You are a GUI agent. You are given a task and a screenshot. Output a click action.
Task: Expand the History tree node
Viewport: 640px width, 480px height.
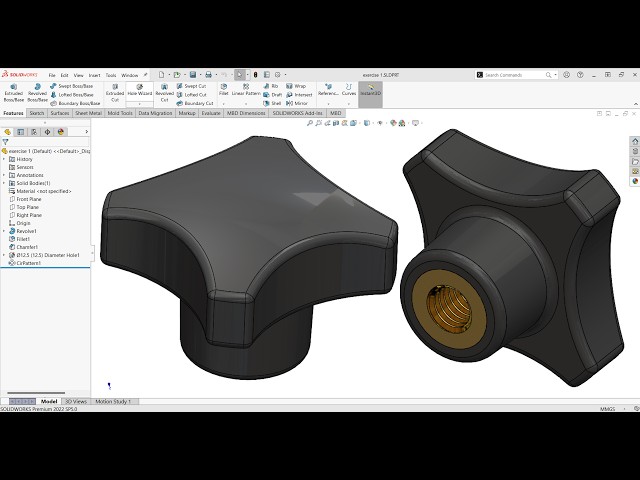coord(4,159)
